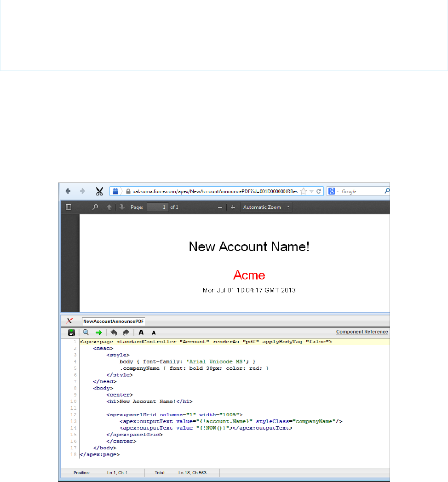The height and width of the screenshot is (482, 448).
Task: Click the closing </style> tag line
Action: pyautogui.click(x=120, y=375)
